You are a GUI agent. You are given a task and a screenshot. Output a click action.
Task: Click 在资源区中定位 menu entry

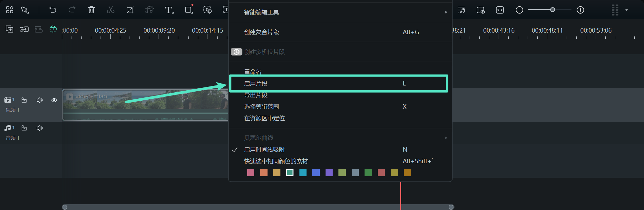[264, 118]
